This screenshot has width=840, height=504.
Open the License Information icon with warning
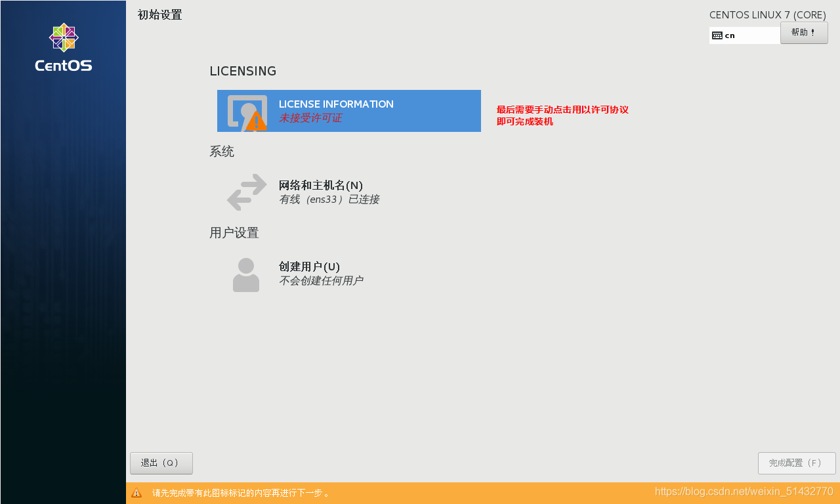point(247,112)
